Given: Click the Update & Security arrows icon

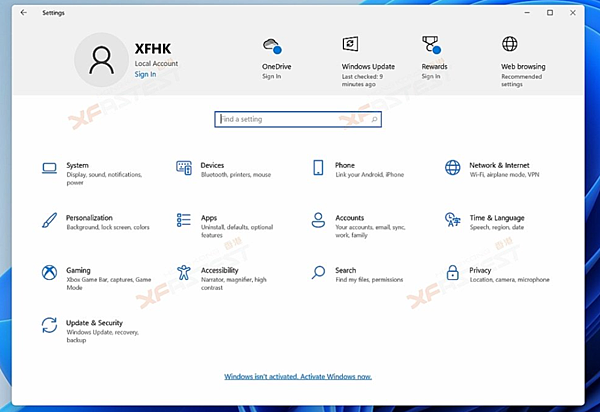Looking at the screenshot, I should point(49,325).
